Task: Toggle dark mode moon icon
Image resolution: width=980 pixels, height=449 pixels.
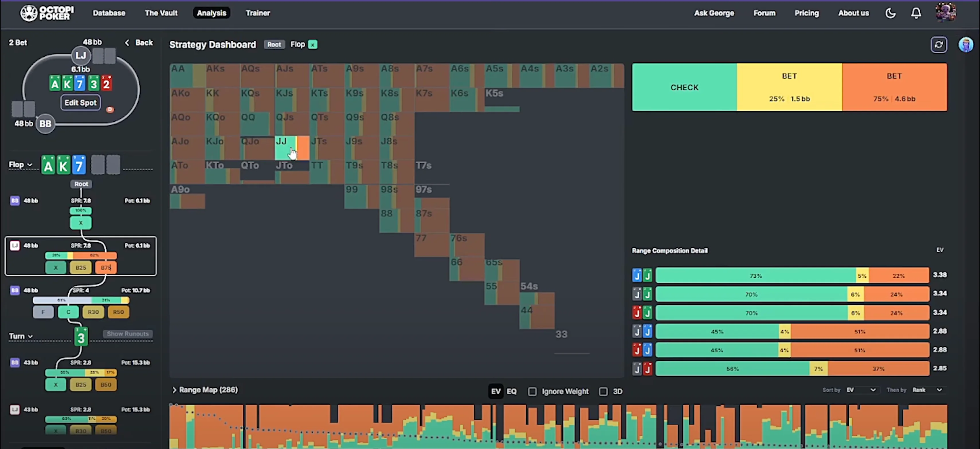Action: point(890,13)
